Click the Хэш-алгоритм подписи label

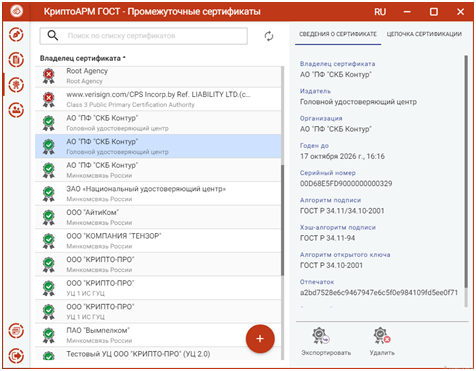pos(338,228)
